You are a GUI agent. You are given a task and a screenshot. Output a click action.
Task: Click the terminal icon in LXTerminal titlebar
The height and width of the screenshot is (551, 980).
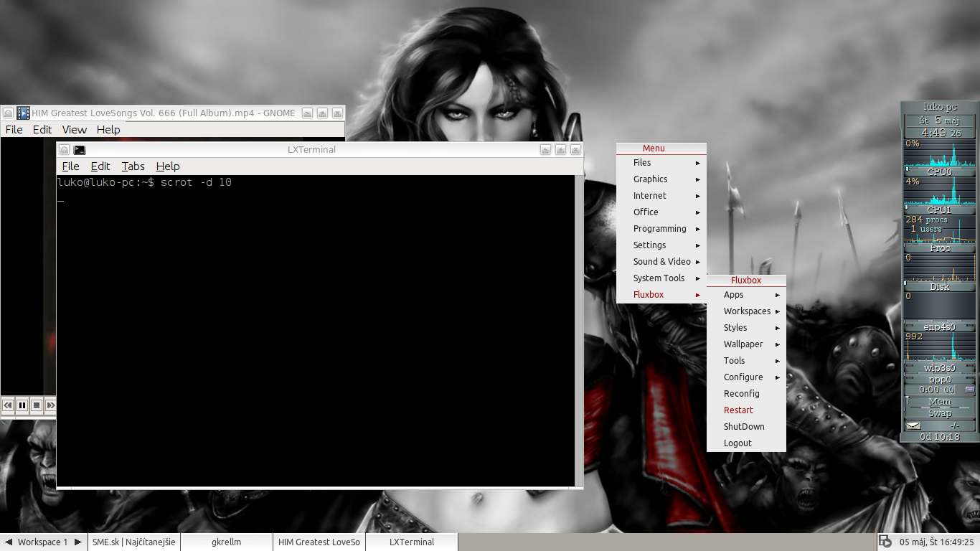pos(80,150)
